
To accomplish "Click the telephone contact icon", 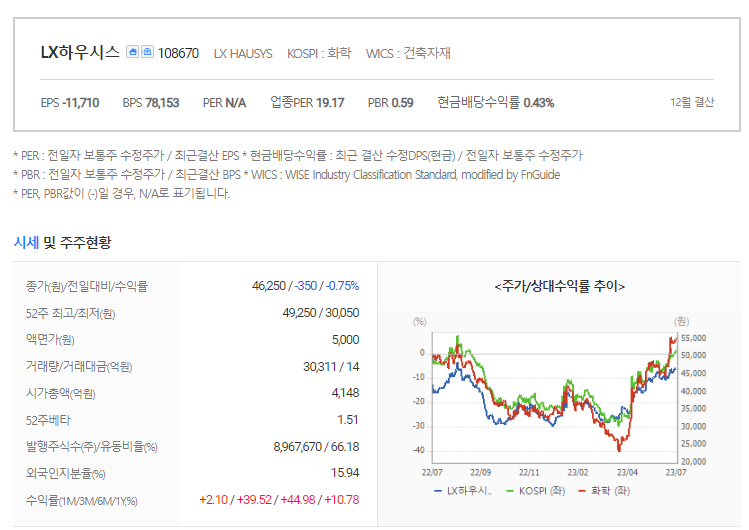I will (147, 52).
